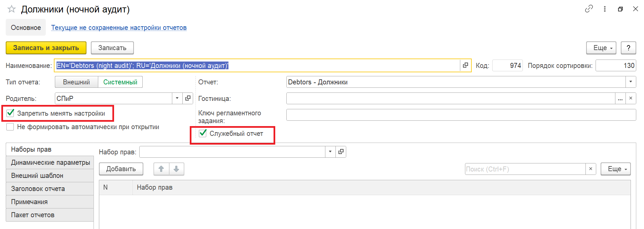Screen dimensions: 644x229
Task: Click Порядок сортировки field with 130
Action: pyautogui.click(x=616, y=66)
